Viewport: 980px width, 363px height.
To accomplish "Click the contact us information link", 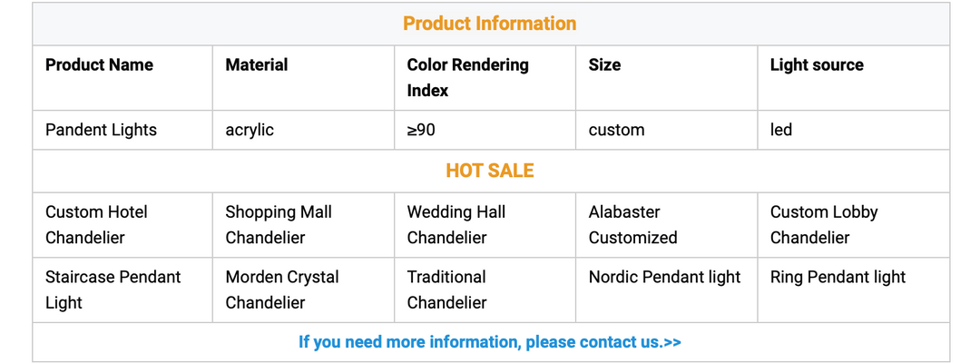I will click(489, 342).
